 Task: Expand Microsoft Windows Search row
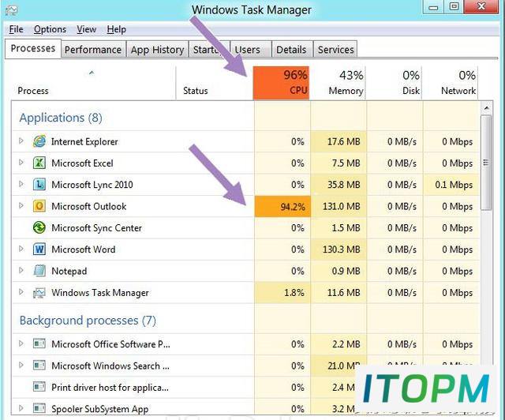21,366
